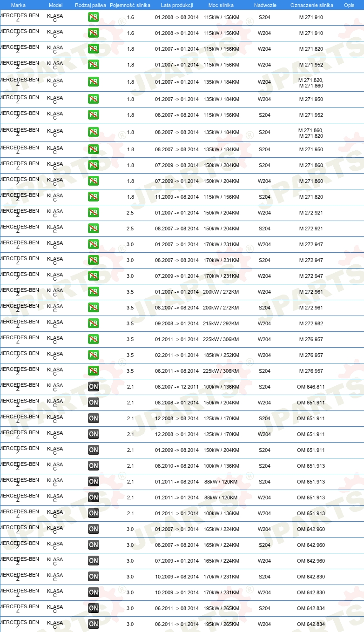Click the Moc silnika column header
This screenshot has width=364, height=632.
(221, 5)
